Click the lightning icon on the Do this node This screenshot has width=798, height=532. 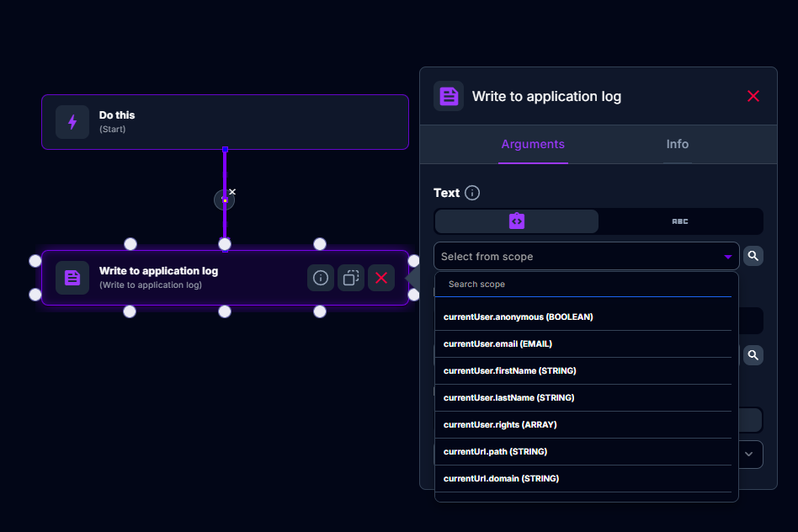point(72,122)
